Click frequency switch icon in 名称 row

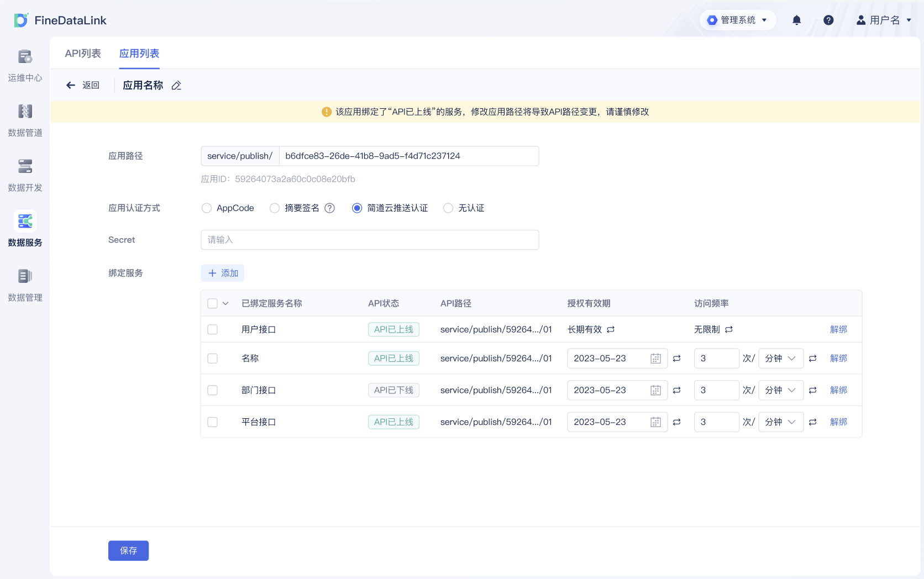(x=813, y=359)
